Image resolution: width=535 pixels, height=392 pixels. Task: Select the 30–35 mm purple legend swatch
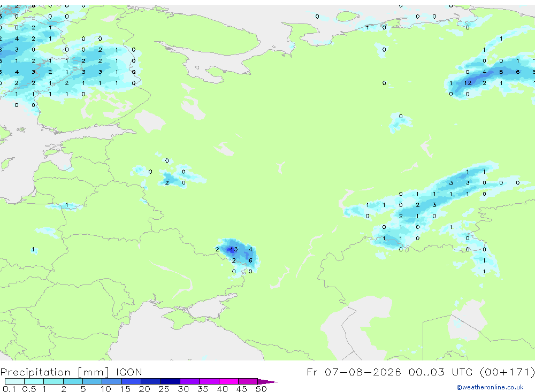[x=189, y=381]
